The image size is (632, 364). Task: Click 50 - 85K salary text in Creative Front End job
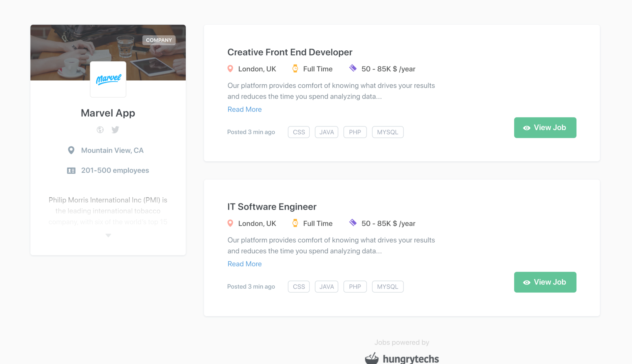click(x=388, y=69)
